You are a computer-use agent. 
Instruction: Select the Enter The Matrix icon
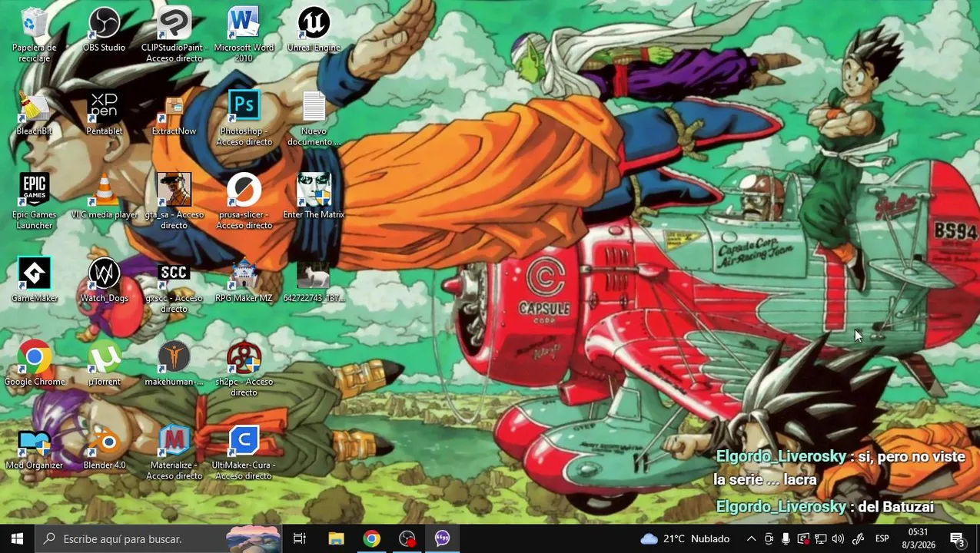[314, 197]
